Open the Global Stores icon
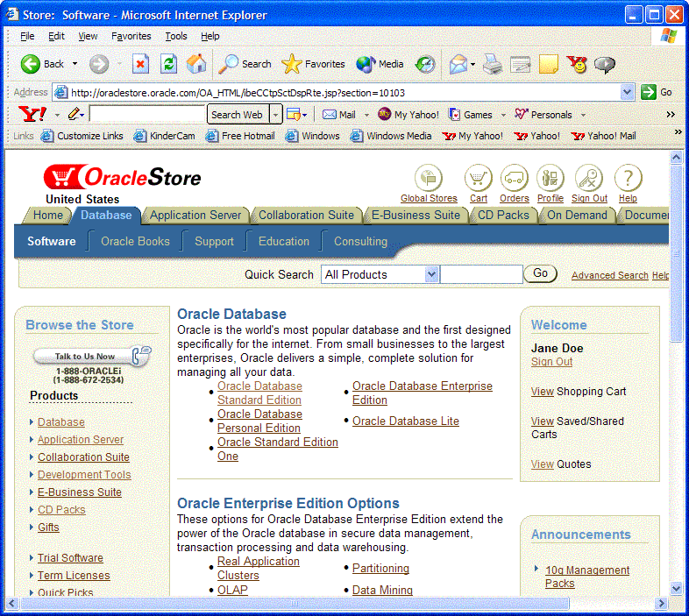 pyautogui.click(x=429, y=178)
